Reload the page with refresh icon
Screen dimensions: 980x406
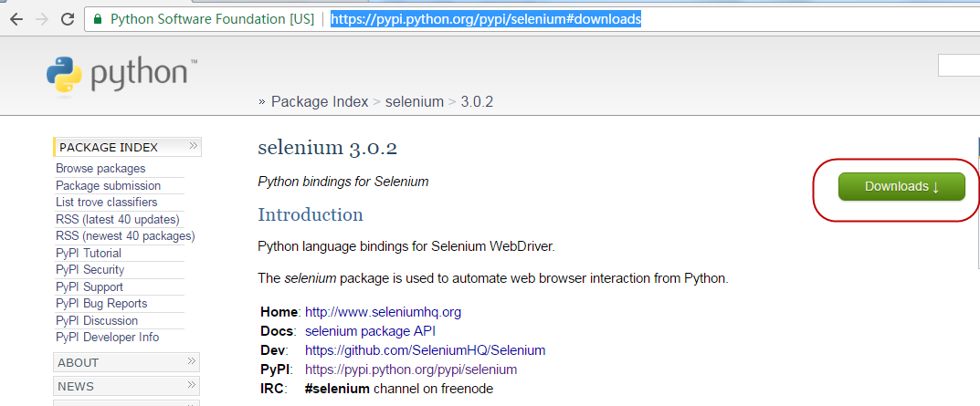67,18
